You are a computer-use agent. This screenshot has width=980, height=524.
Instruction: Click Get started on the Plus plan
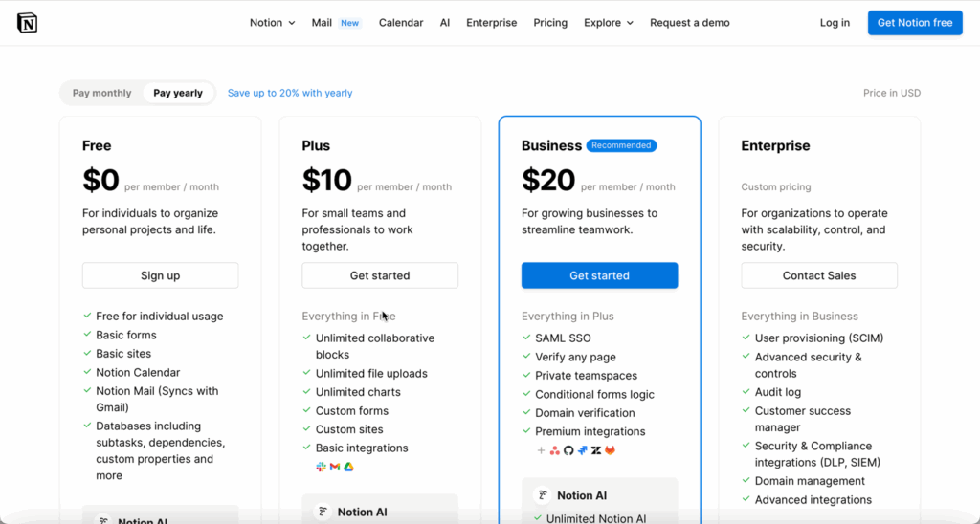tap(380, 275)
